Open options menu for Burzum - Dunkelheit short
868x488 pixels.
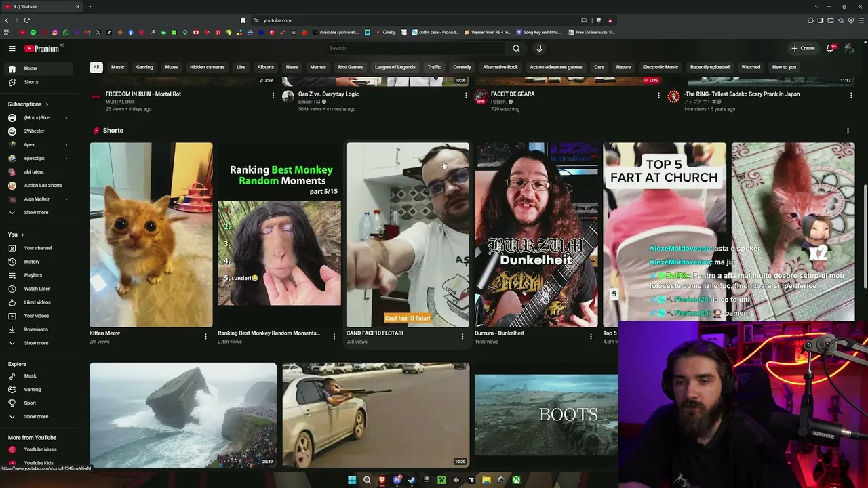(591, 336)
